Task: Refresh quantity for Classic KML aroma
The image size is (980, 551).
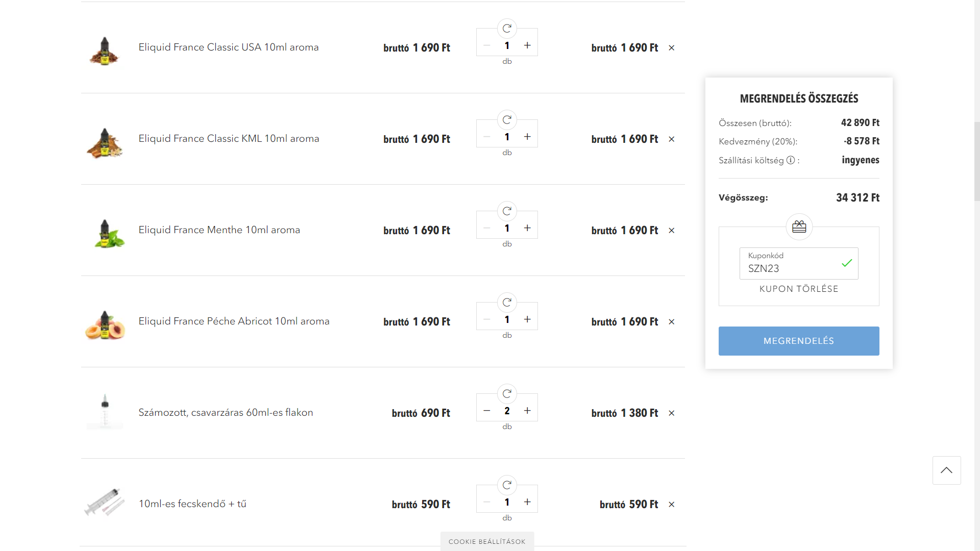Action: (507, 120)
